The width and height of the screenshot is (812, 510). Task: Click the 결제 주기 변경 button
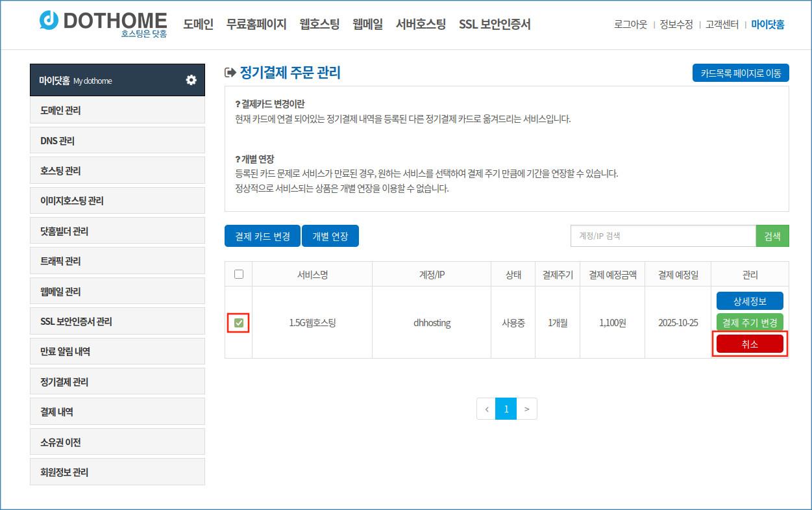click(x=750, y=322)
